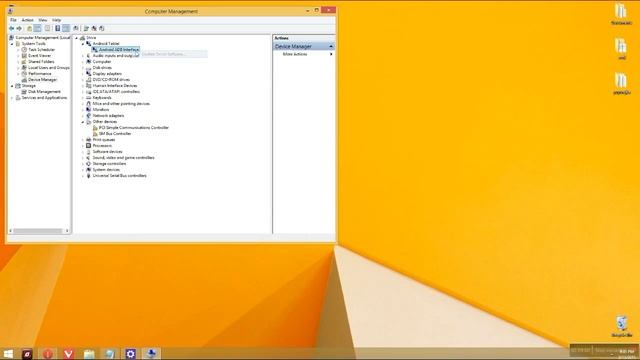Viewport: 640px width, 360px height.
Task: Select Event Viewer in the left tree
Action: coord(40,56)
